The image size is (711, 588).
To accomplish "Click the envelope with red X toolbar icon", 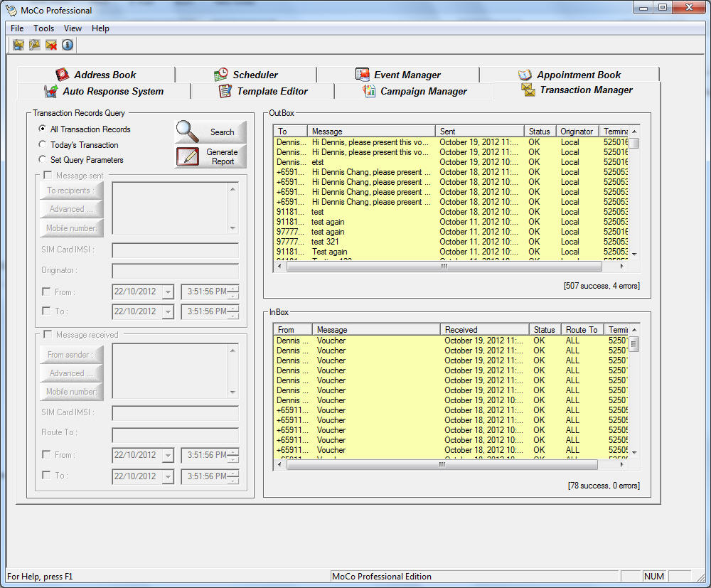I will 50,45.
